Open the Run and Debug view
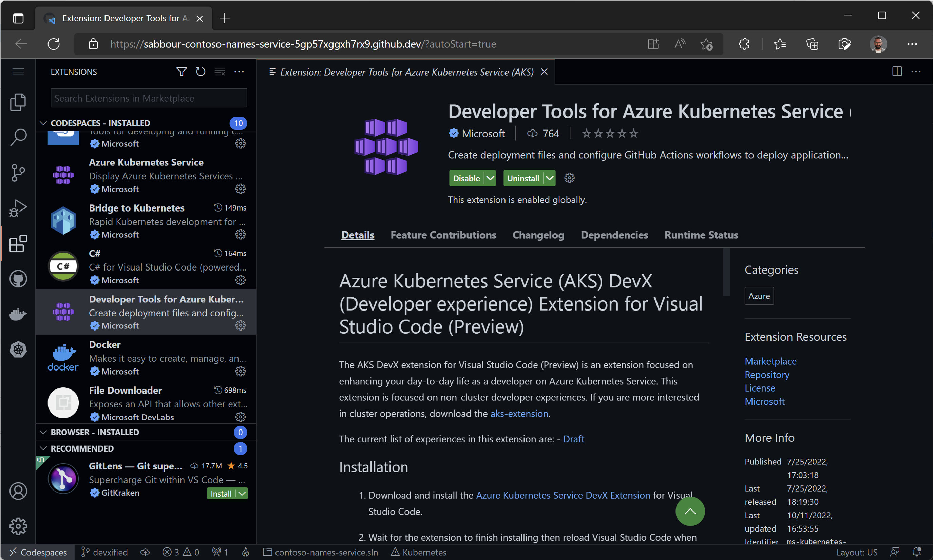The height and width of the screenshot is (560, 933). [x=18, y=208]
